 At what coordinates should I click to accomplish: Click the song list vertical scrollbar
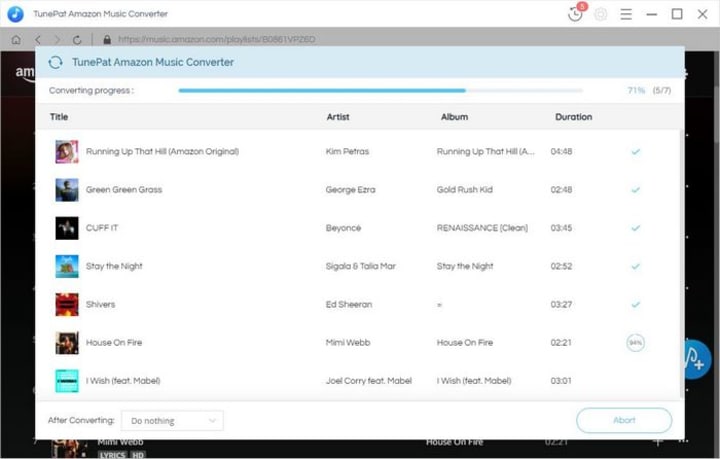(681, 264)
